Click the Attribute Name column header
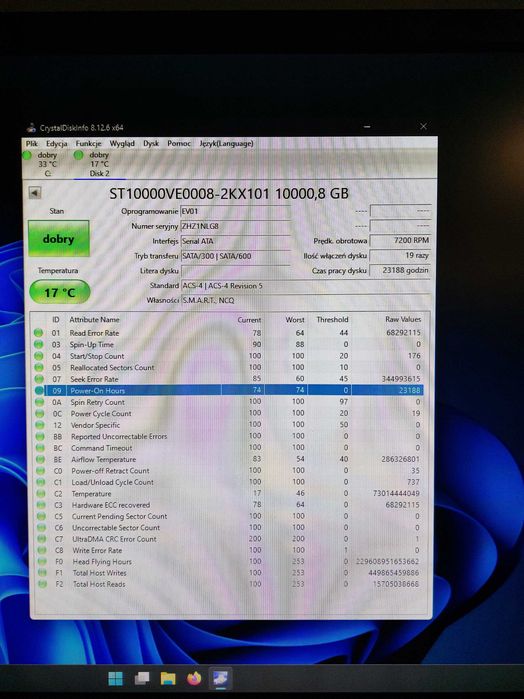The image size is (524, 699). [x=94, y=320]
